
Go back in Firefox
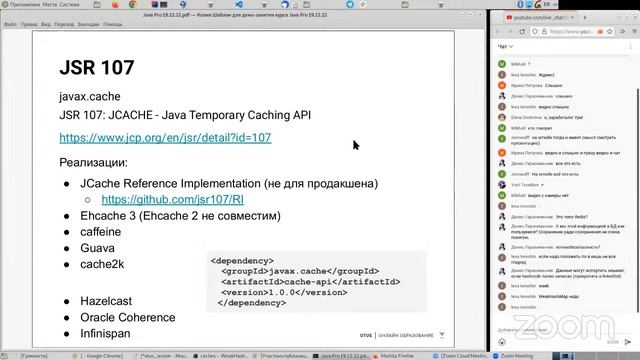pos(498,31)
